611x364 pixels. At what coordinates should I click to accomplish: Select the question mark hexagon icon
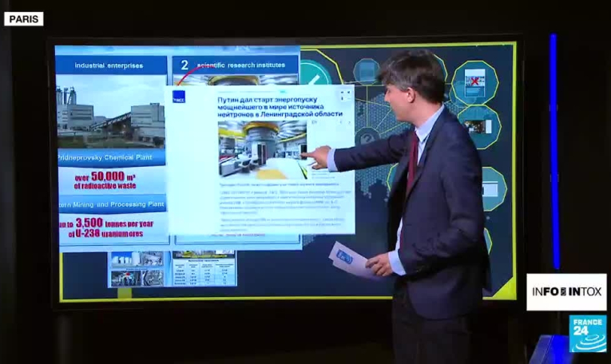[367, 137]
